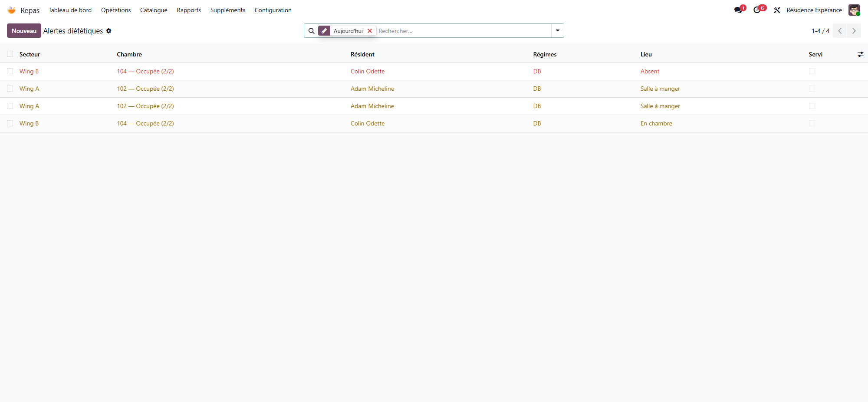The width and height of the screenshot is (868, 402).
Task: Open the Repas app home icon
Action: pos(12,10)
